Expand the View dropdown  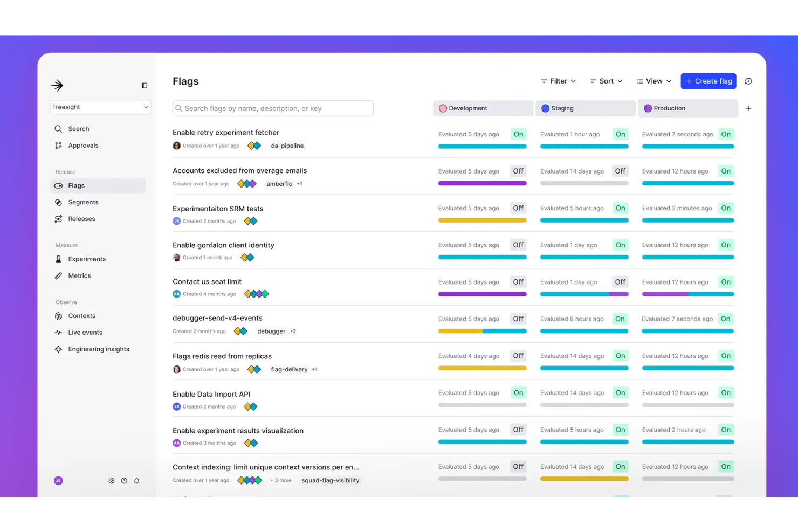click(653, 81)
